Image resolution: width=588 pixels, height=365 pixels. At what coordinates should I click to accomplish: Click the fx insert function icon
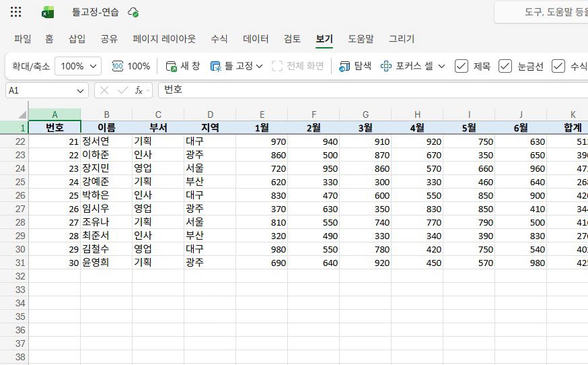[x=139, y=90]
